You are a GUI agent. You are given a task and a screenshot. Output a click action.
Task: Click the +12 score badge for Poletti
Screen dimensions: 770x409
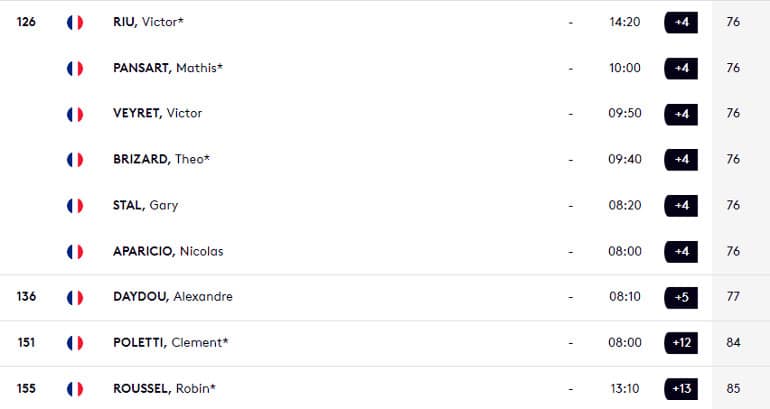[x=681, y=343]
